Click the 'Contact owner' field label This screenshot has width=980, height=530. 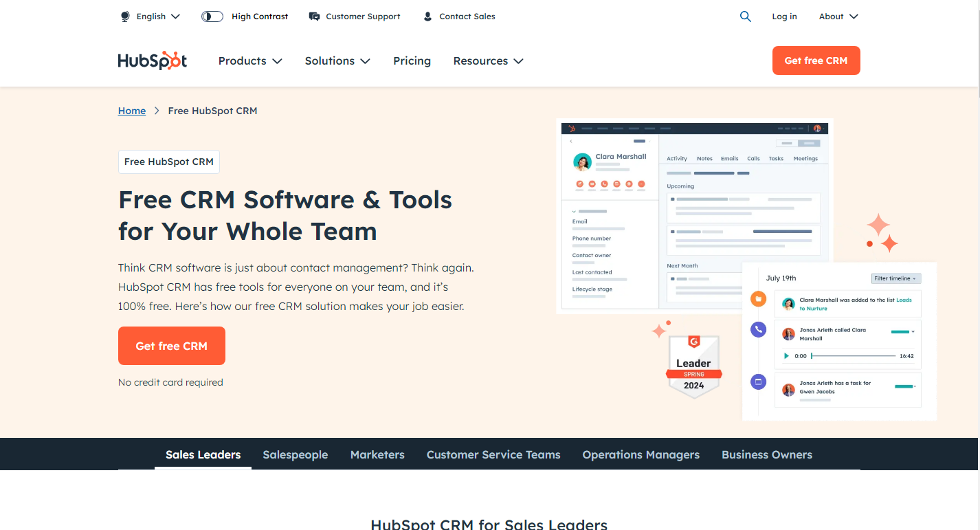click(592, 255)
